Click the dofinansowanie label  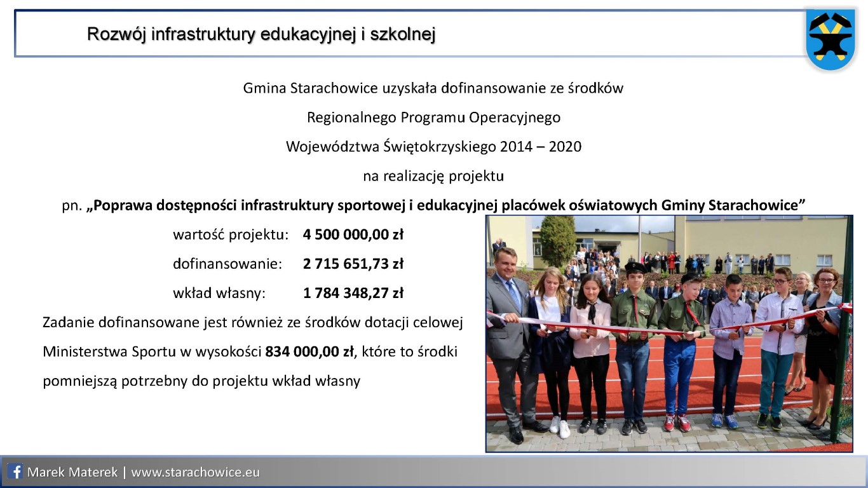click(227, 264)
